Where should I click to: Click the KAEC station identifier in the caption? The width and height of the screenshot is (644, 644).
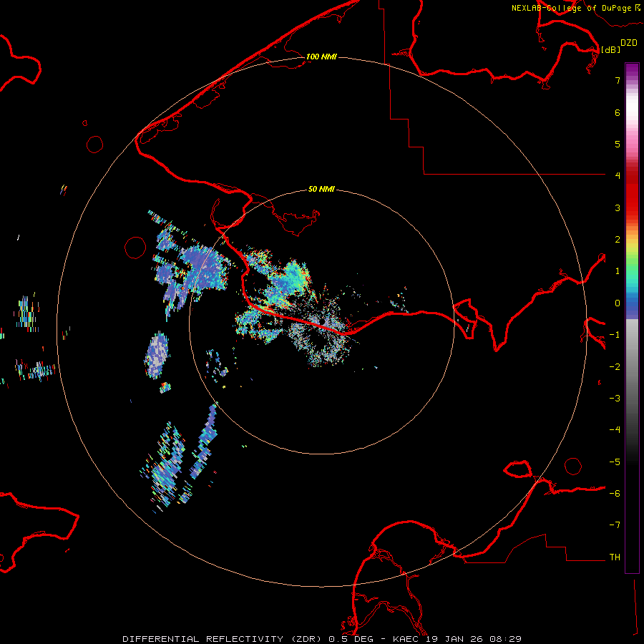[406, 639]
